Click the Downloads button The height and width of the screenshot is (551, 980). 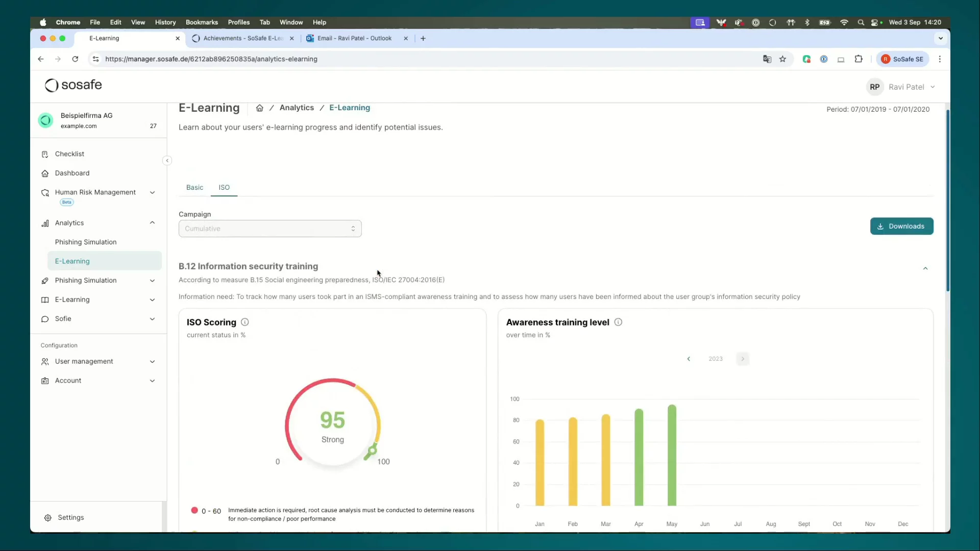pyautogui.click(x=901, y=227)
